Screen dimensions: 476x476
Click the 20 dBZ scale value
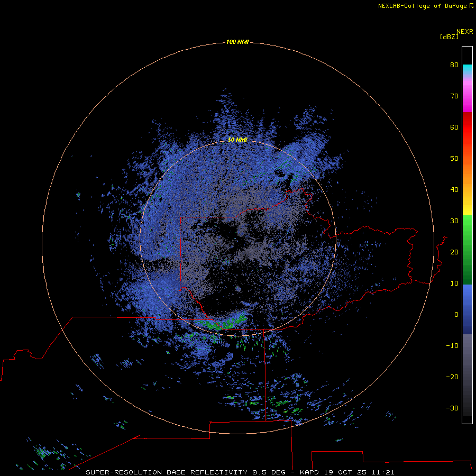click(x=454, y=252)
